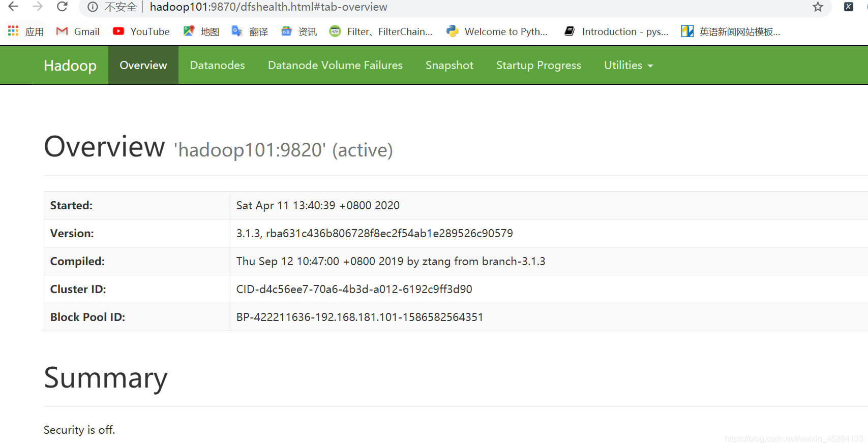Click the Version value 3.1.3 hash
Screen dimensions: 868x448
pos(375,233)
